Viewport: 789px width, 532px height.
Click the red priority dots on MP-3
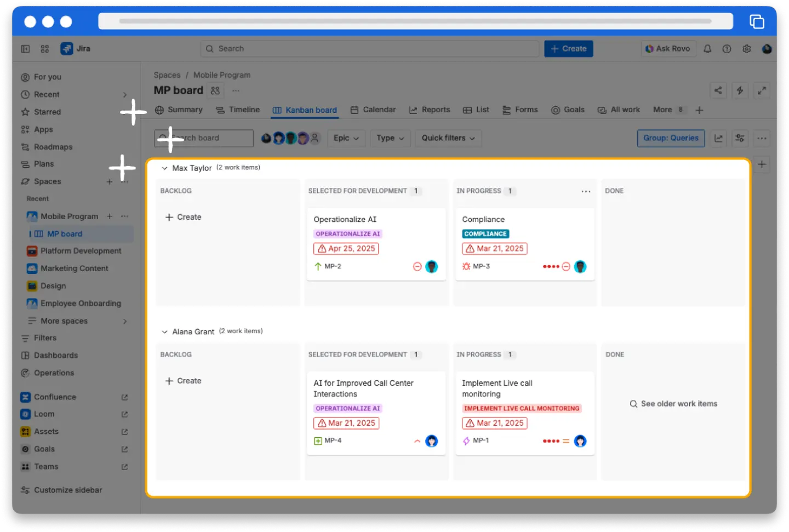point(551,266)
